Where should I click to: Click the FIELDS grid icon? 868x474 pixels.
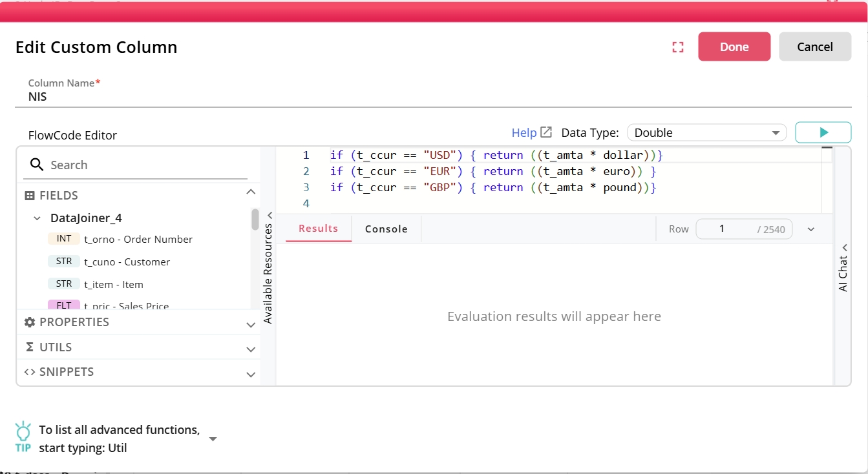(x=30, y=196)
